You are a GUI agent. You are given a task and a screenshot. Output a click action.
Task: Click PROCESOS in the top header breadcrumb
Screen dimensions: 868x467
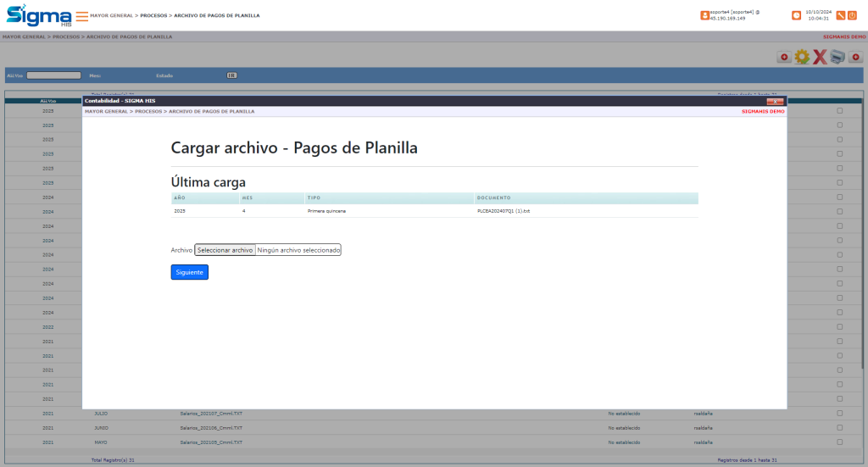point(153,15)
